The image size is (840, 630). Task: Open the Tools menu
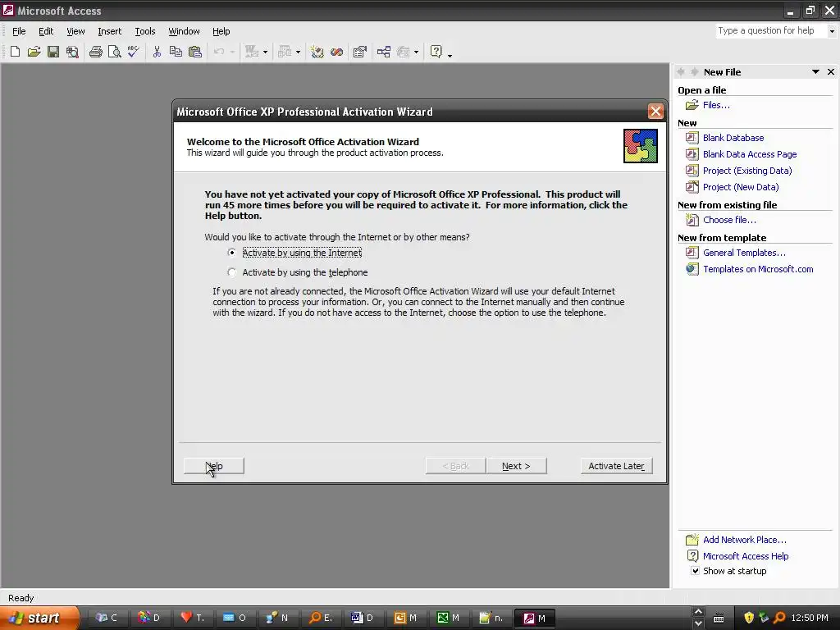click(144, 31)
